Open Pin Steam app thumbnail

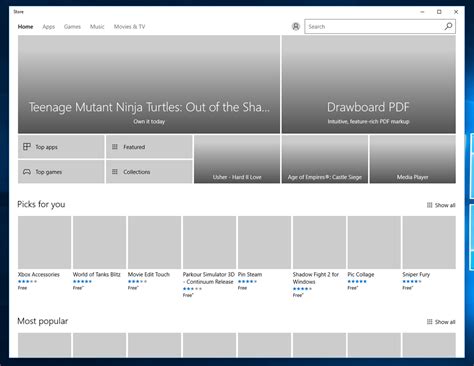coord(264,242)
